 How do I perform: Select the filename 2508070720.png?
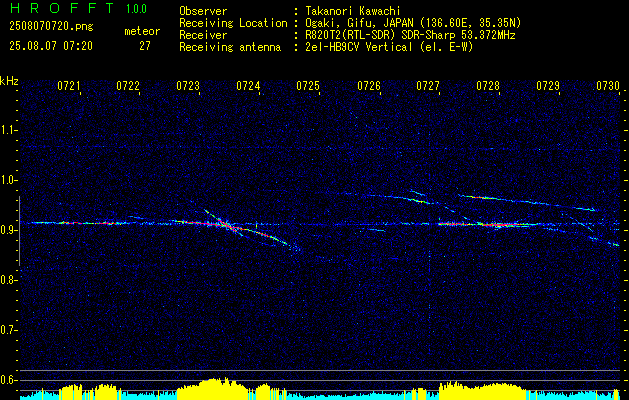pos(51,27)
